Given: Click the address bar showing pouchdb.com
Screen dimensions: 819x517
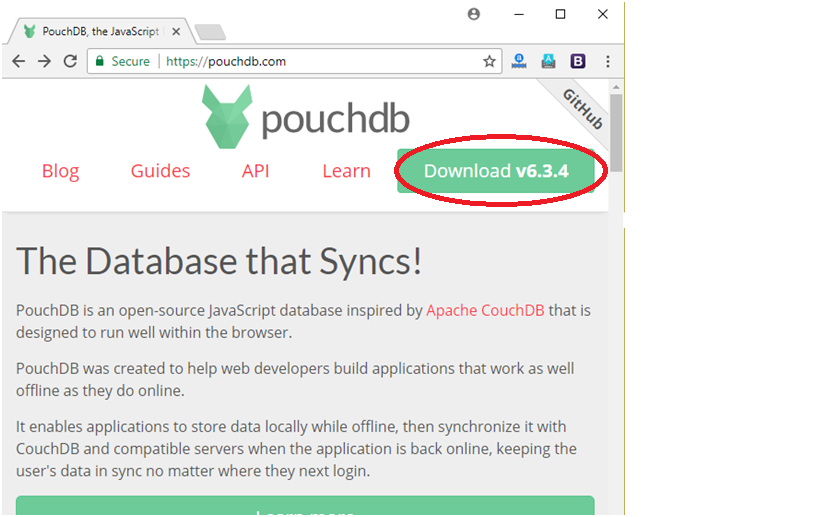Looking at the screenshot, I should pos(294,61).
